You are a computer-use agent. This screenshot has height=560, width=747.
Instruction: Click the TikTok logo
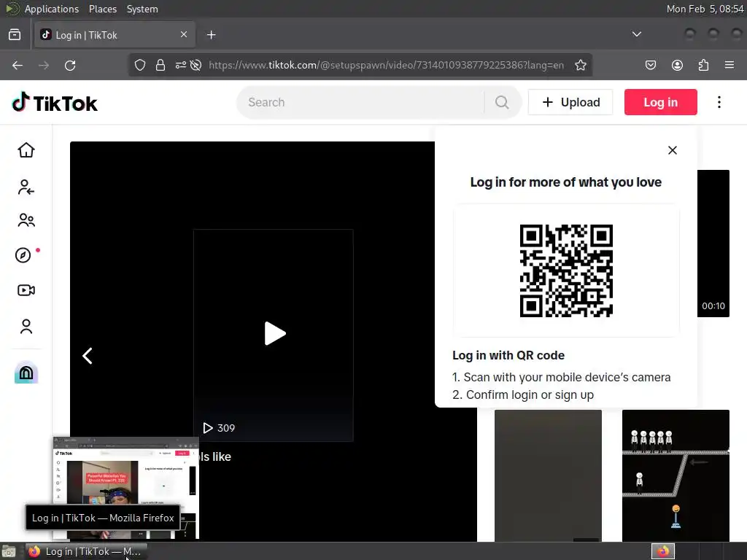point(54,102)
